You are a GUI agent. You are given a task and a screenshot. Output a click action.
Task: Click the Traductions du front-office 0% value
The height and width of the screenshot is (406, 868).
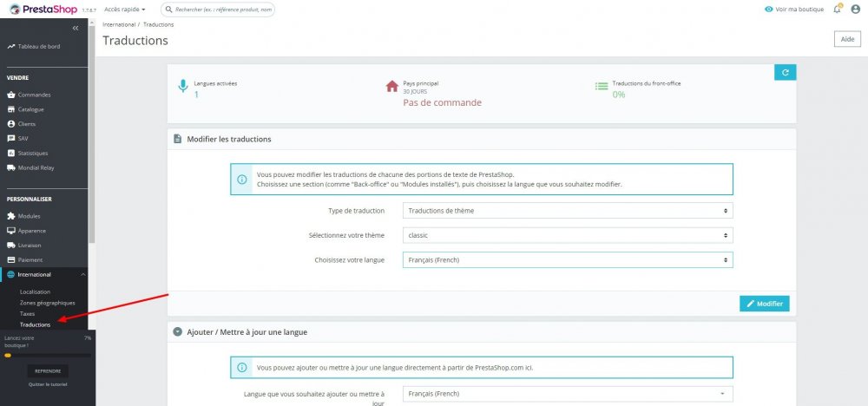618,95
